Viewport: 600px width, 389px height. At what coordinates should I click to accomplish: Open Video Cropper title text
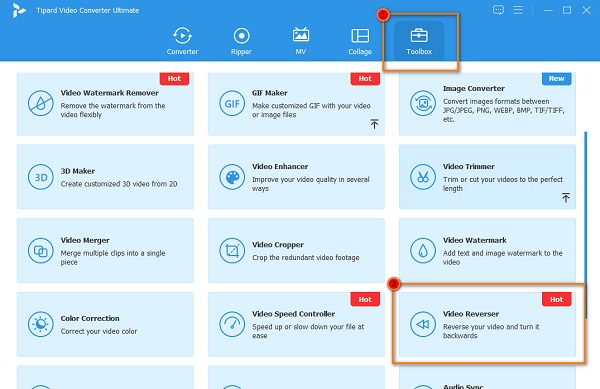coord(278,245)
